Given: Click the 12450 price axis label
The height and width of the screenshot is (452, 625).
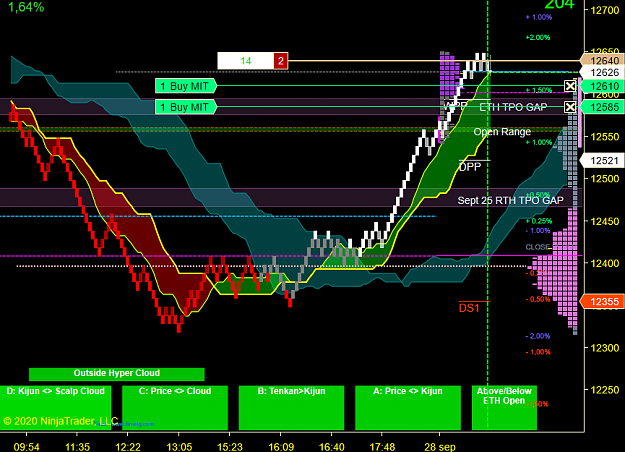Looking at the screenshot, I should pos(605,221).
